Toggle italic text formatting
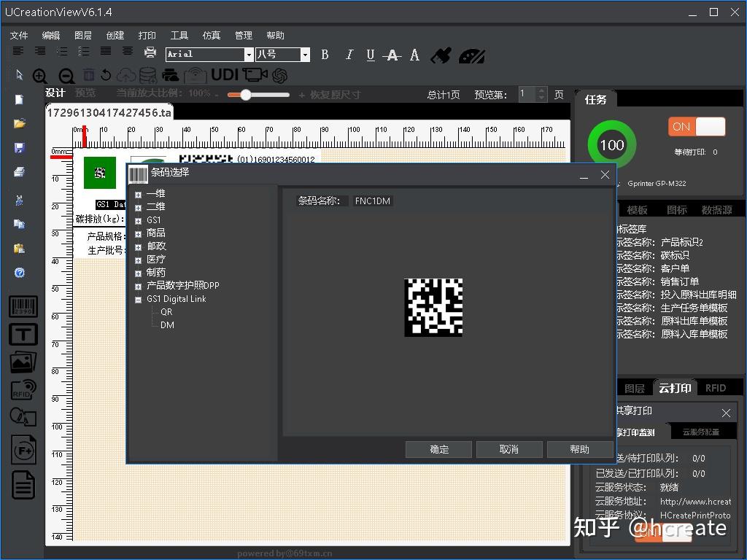Viewport: 747px width, 560px height. [349, 55]
